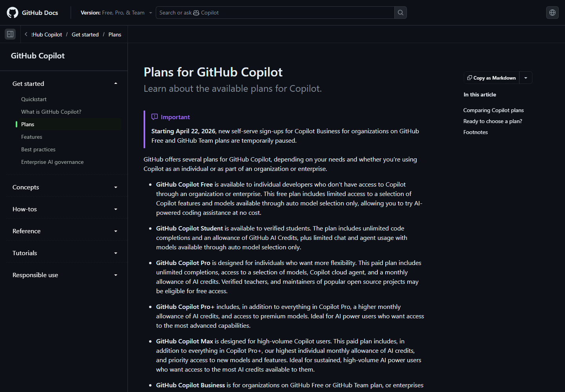
Task: Click the Important note speech icon
Action: pyautogui.click(x=155, y=117)
